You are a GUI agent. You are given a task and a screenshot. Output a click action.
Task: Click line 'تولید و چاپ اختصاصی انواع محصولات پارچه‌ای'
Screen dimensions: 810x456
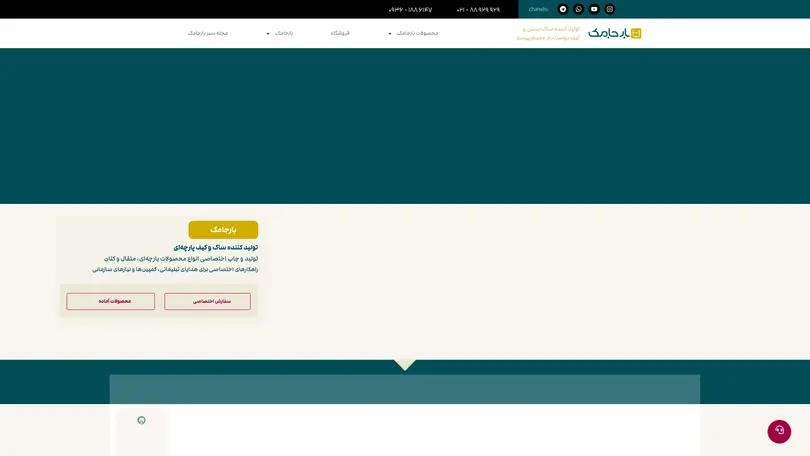pyautogui.click(x=180, y=258)
